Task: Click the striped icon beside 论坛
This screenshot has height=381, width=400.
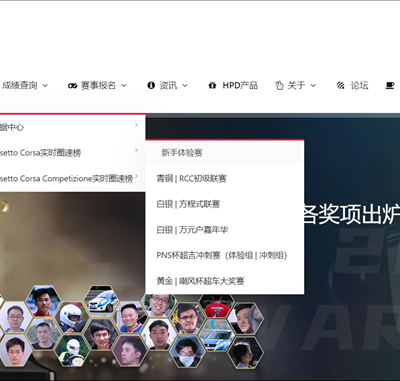Action: coord(340,85)
